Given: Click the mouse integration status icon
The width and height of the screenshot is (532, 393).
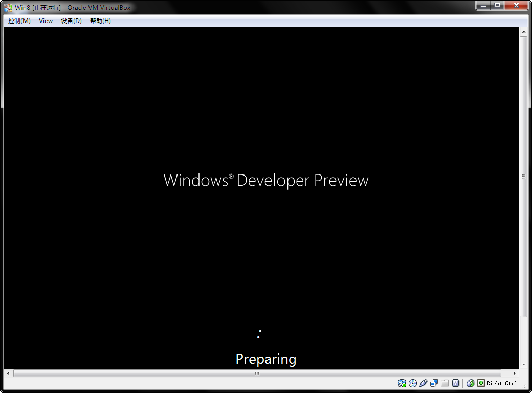Looking at the screenshot, I should click(470, 383).
